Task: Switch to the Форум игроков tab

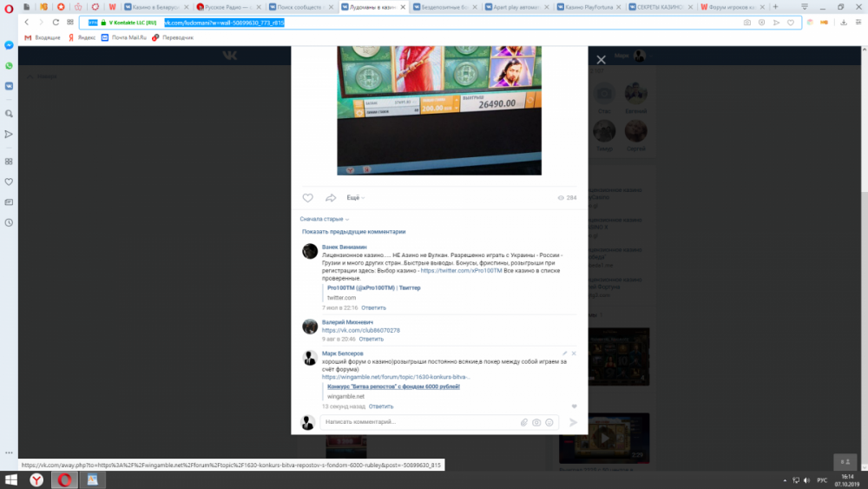Action: tap(732, 7)
